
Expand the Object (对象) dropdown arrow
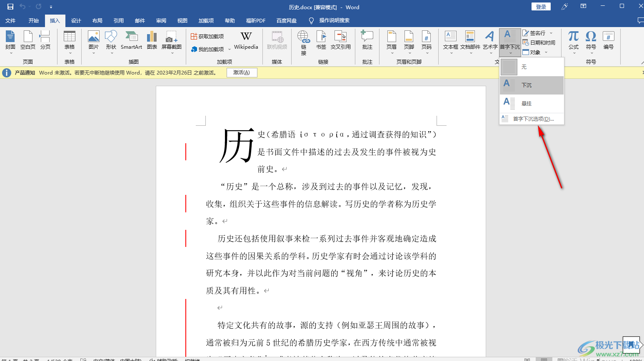click(546, 52)
